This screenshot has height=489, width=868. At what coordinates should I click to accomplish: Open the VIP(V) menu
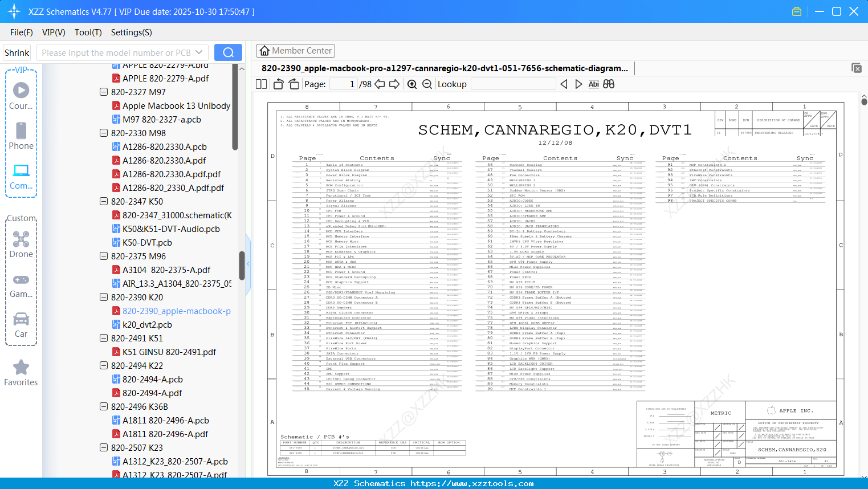click(54, 32)
